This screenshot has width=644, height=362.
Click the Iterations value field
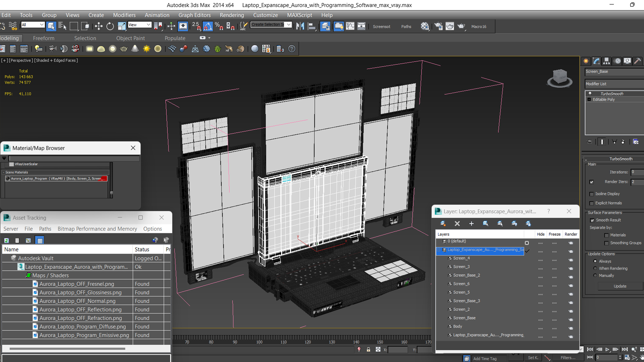click(x=637, y=172)
